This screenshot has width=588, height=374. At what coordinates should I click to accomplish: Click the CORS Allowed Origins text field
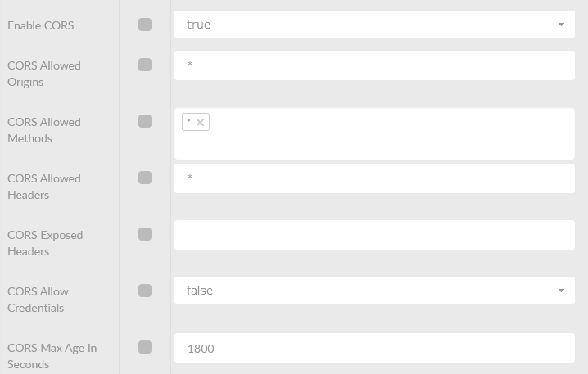[x=373, y=65]
